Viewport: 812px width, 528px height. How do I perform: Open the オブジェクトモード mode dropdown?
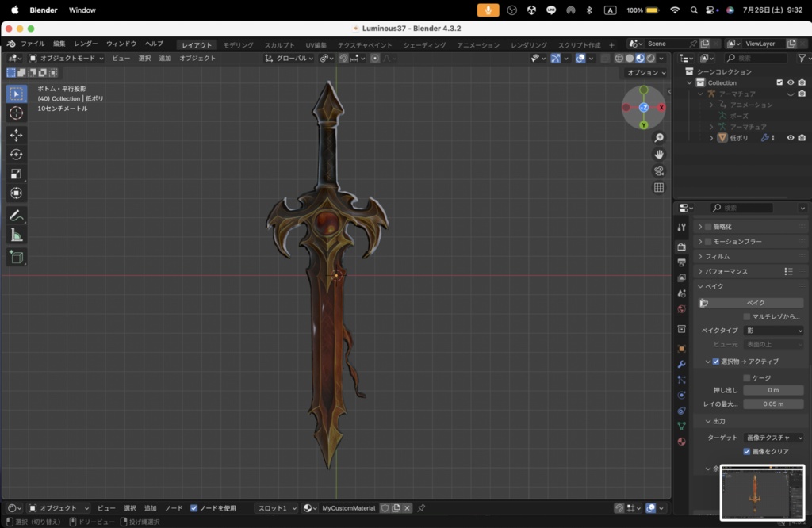click(x=66, y=59)
